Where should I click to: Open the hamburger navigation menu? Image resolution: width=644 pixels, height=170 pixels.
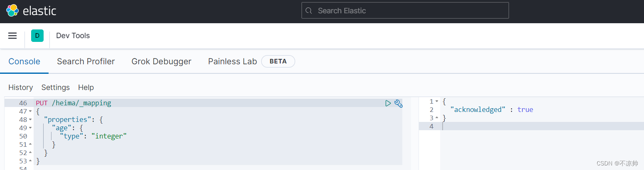12,36
